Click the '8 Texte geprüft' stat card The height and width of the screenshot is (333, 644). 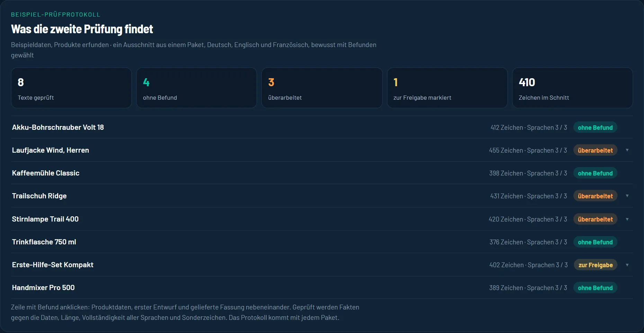pos(71,88)
